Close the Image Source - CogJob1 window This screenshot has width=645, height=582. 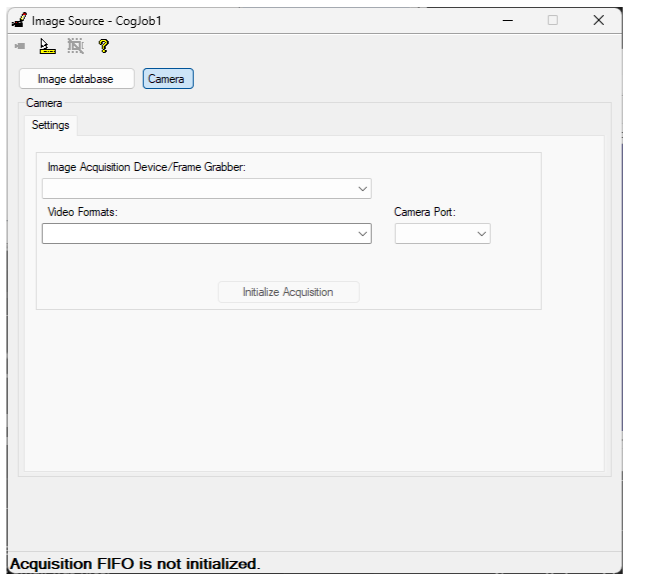tap(598, 20)
